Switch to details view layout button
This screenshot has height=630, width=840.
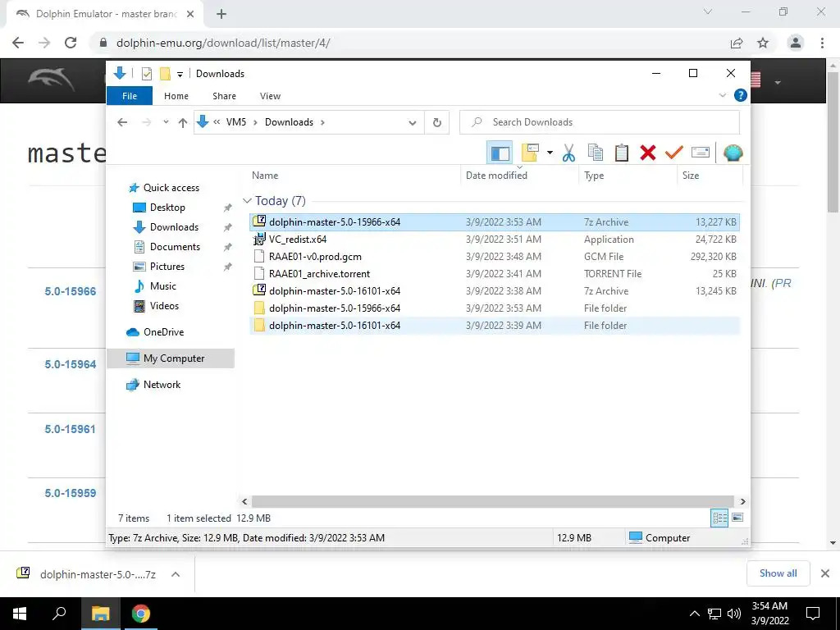point(719,518)
